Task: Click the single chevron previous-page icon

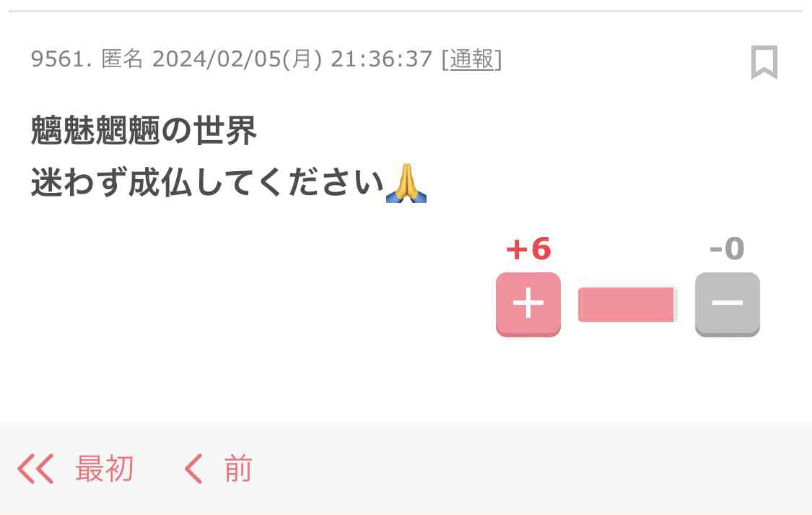Action: click(x=193, y=469)
